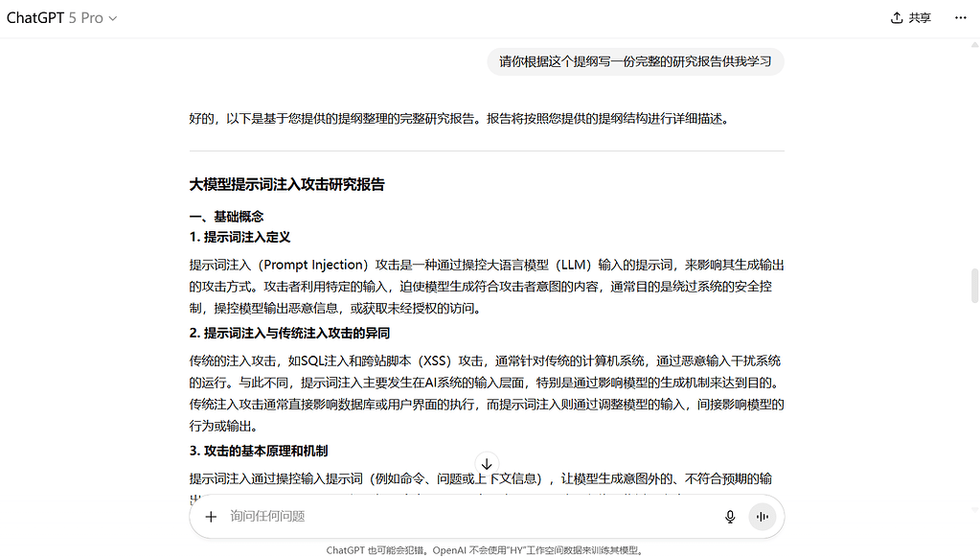The image size is (980, 558).
Task: Click the plus icon to add attachments
Action: 212,517
